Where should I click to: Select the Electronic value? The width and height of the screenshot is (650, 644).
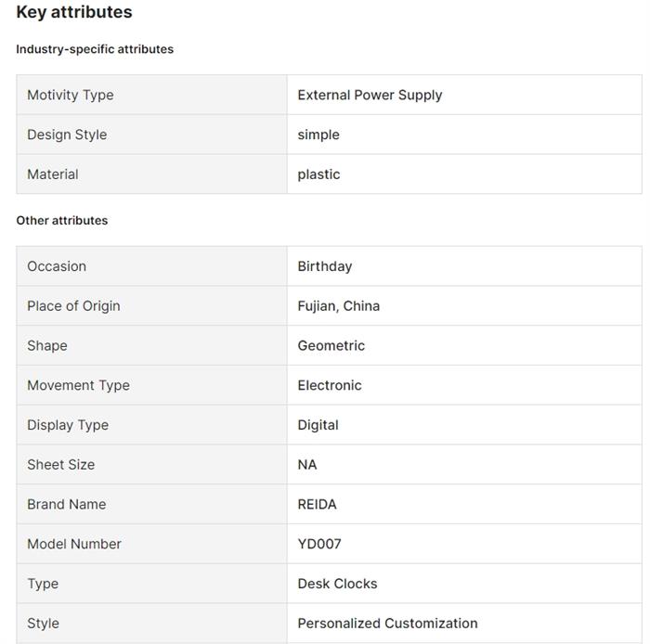click(330, 385)
